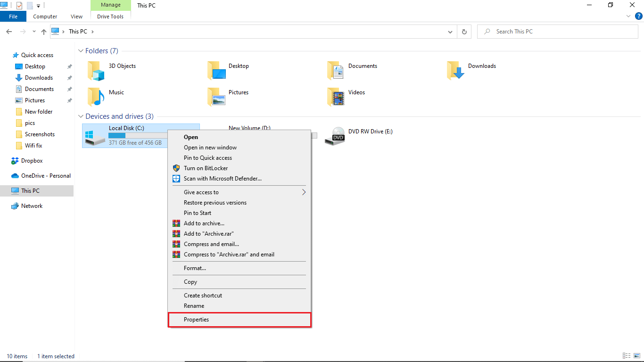Screen dimensions: 644x362
Task: Open Network in navigation pane
Action: tap(32, 206)
